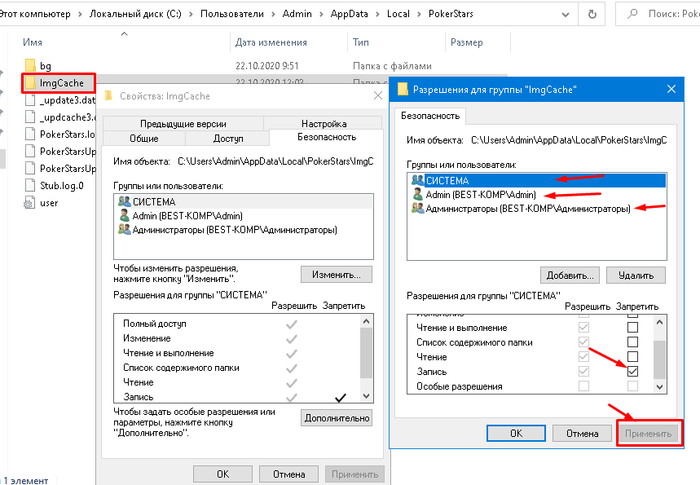Image resolution: width=700 pixels, height=485 pixels.
Task: Check deny box for Чтение
Action: point(632,357)
